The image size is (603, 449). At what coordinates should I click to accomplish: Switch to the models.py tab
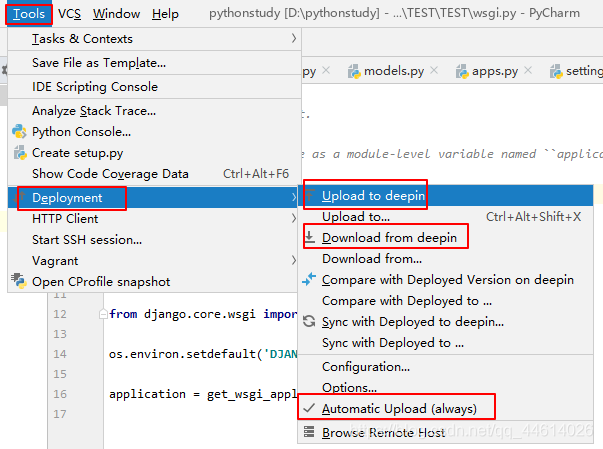[x=393, y=71]
